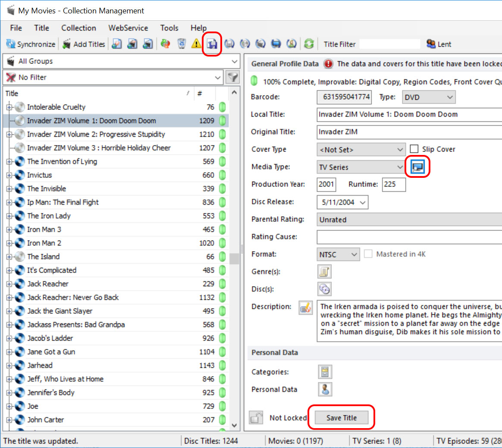
Task: Open the Tools menu
Action: pos(169,28)
